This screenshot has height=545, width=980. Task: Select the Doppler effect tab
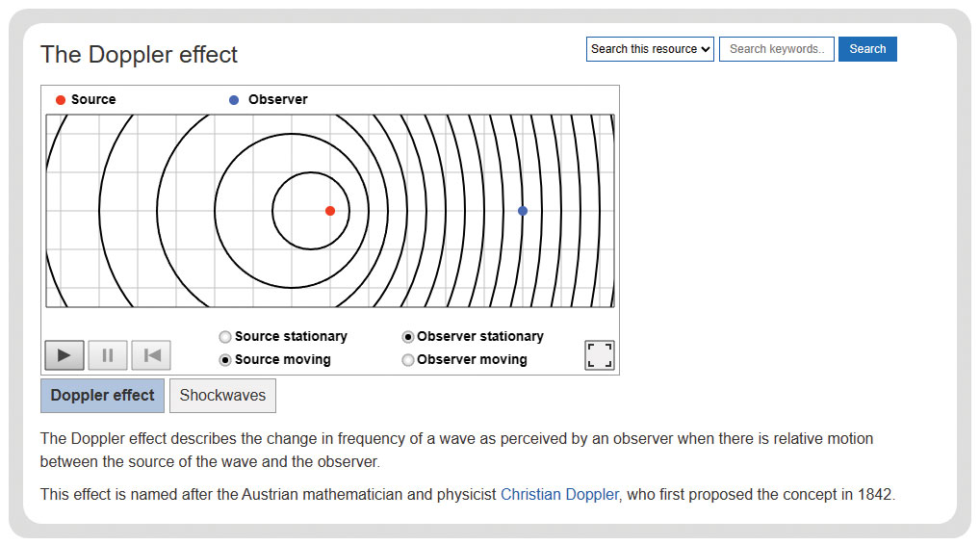pos(102,396)
